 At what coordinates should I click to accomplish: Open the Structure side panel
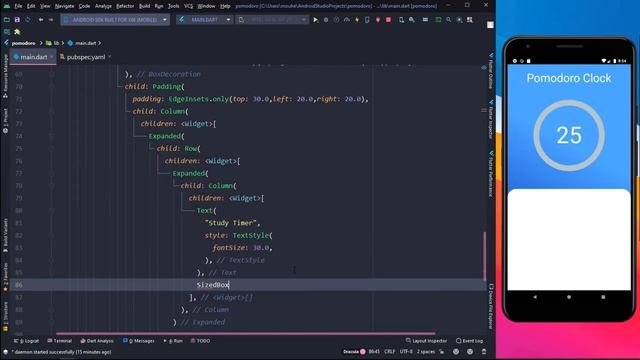pos(5,316)
